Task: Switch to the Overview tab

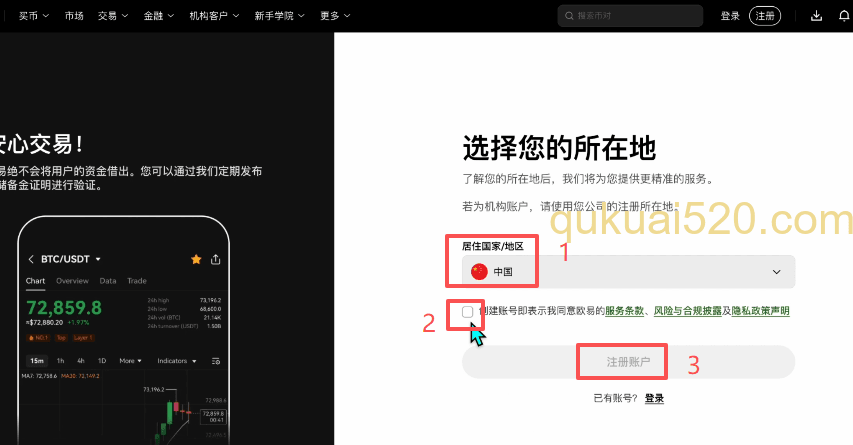Action: [x=72, y=281]
